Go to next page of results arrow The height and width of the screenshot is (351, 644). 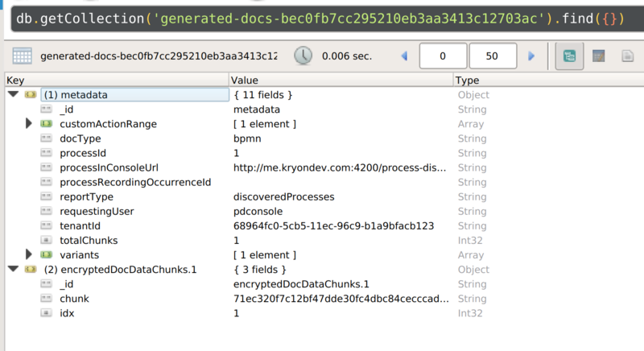coord(531,56)
